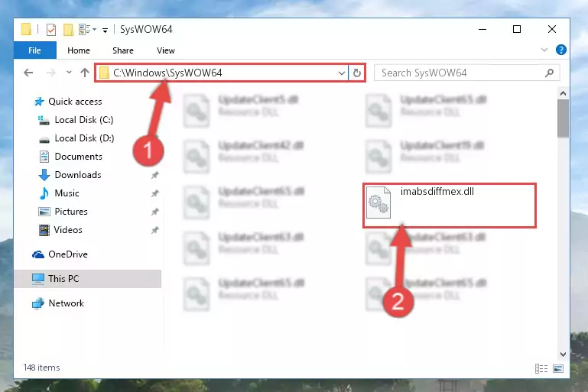The height and width of the screenshot is (392, 588).
Task: Switch to Details view layout
Action: [541, 369]
